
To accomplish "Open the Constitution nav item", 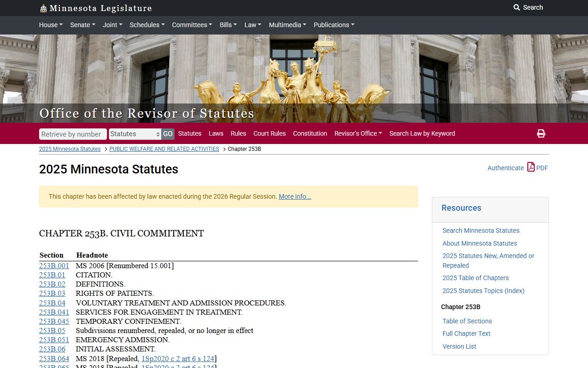I will (x=310, y=133).
